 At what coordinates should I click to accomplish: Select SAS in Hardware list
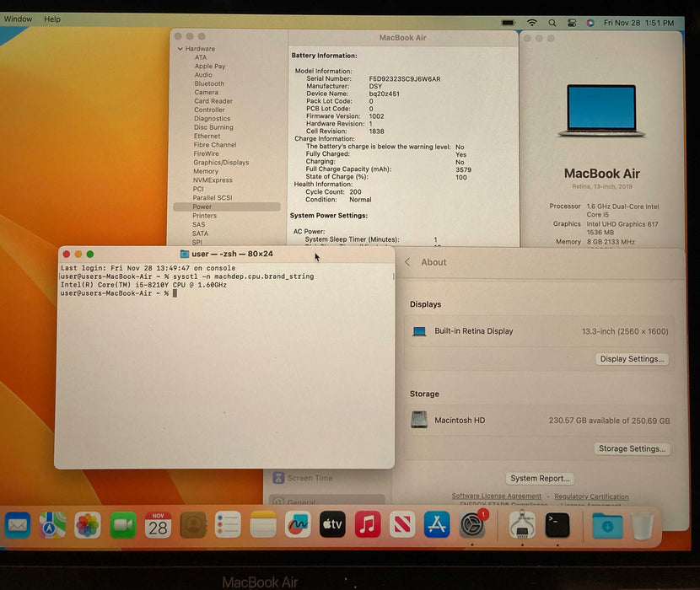(x=199, y=224)
